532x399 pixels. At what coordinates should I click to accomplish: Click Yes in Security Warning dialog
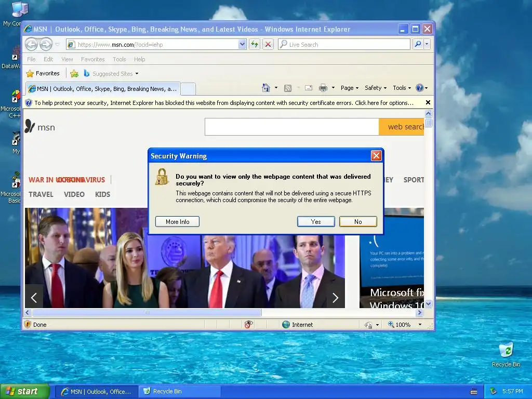pos(316,221)
